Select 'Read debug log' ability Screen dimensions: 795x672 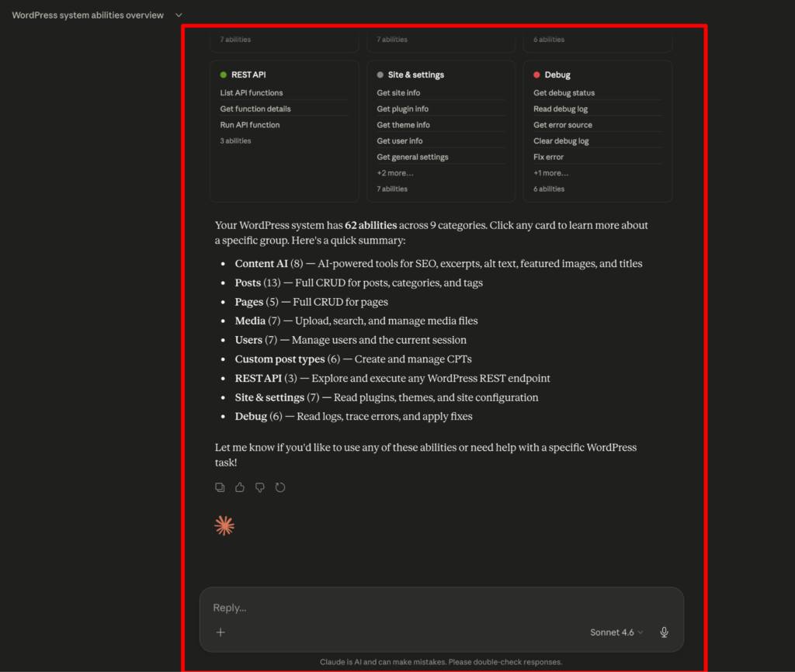point(561,109)
